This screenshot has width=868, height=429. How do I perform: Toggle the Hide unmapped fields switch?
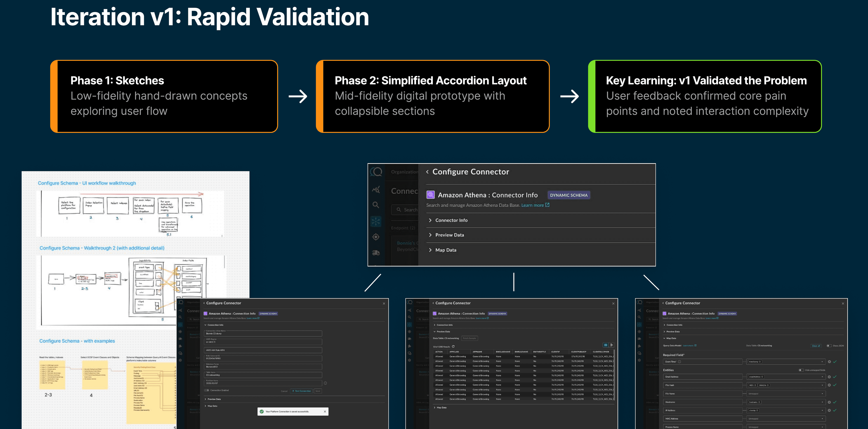pyautogui.click(x=801, y=370)
